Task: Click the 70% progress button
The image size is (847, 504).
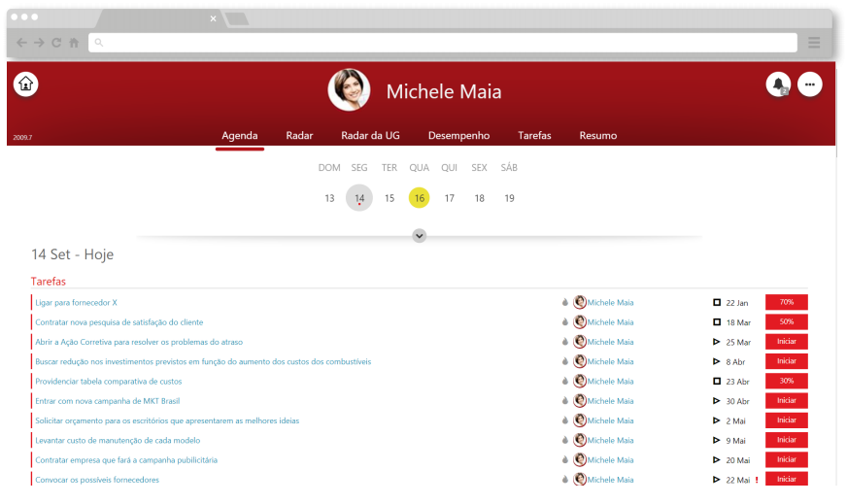Action: [x=787, y=303]
